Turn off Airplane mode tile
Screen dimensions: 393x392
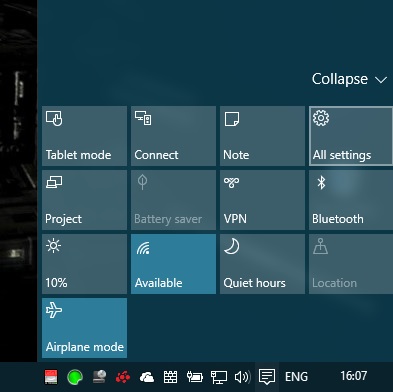84,328
